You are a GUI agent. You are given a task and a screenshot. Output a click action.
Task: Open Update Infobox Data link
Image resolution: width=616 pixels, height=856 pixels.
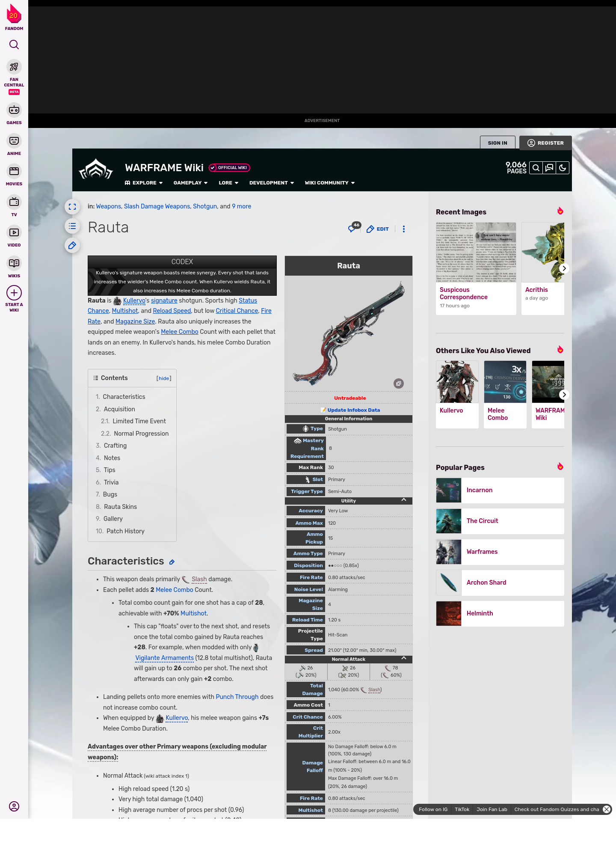click(x=354, y=410)
